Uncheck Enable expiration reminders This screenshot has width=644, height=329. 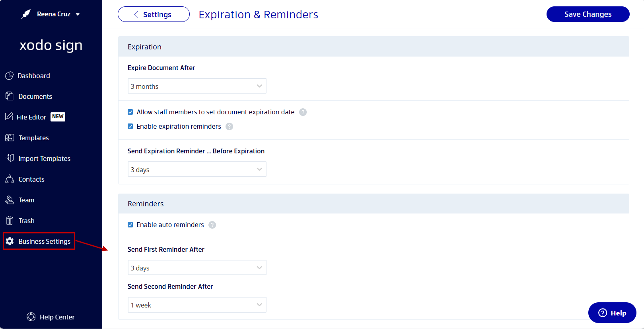[x=130, y=126]
